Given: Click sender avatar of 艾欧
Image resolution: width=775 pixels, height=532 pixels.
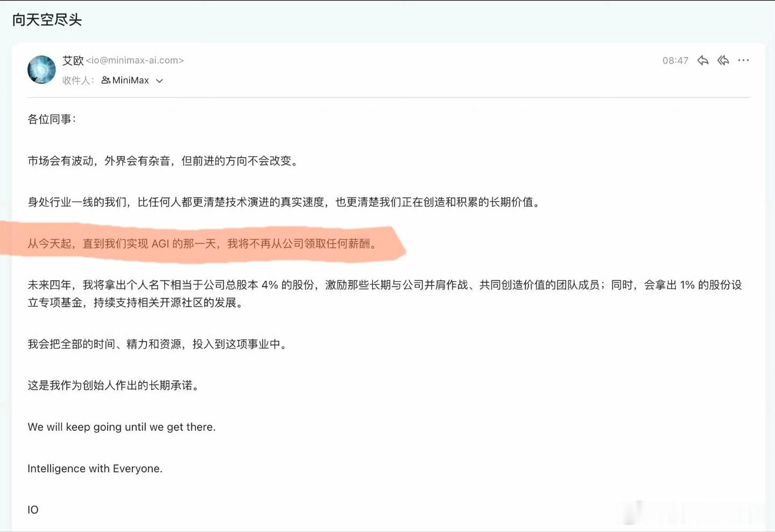Looking at the screenshot, I should coord(41,69).
